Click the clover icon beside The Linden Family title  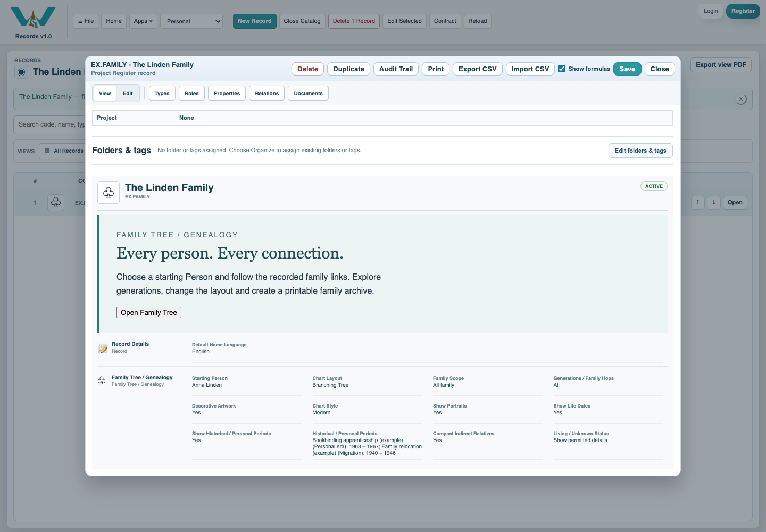109,193
